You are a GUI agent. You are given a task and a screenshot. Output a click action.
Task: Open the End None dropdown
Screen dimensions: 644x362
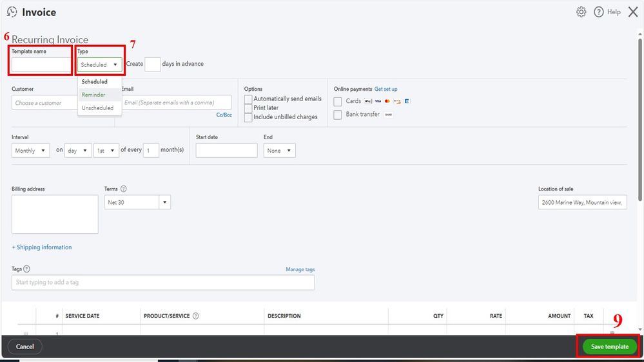tap(279, 151)
